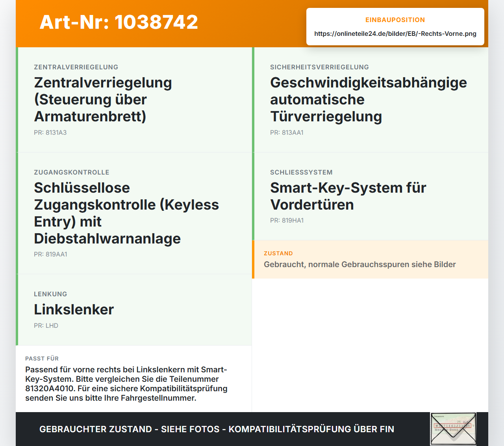Screen dimensions: 504x446
Task: Open the vehicle registration document thumbnail
Action: (x=453, y=429)
